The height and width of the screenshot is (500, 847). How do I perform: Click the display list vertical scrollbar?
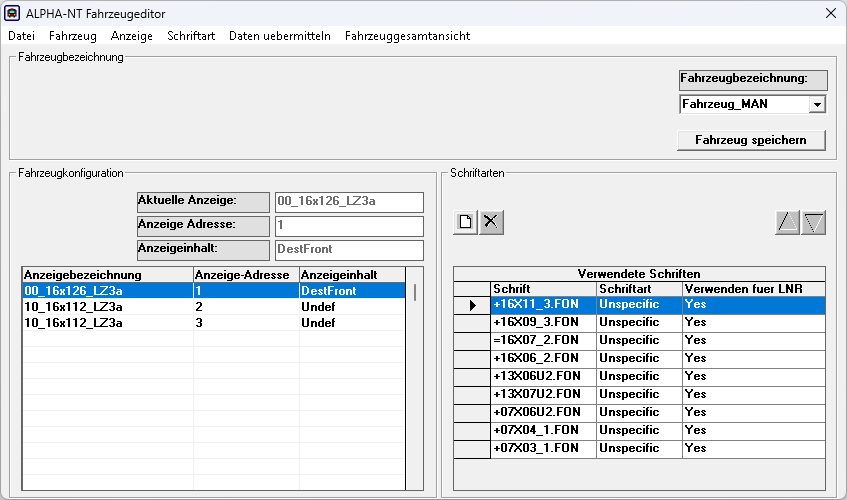(x=414, y=378)
